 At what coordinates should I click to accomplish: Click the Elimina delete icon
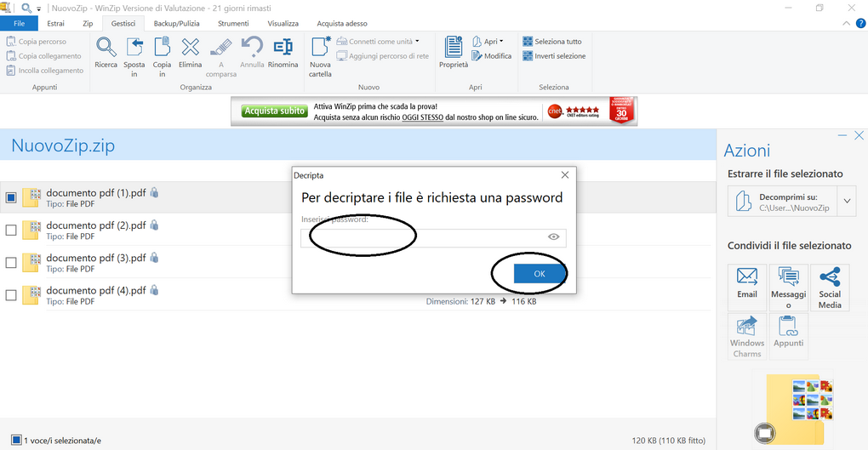(x=190, y=53)
